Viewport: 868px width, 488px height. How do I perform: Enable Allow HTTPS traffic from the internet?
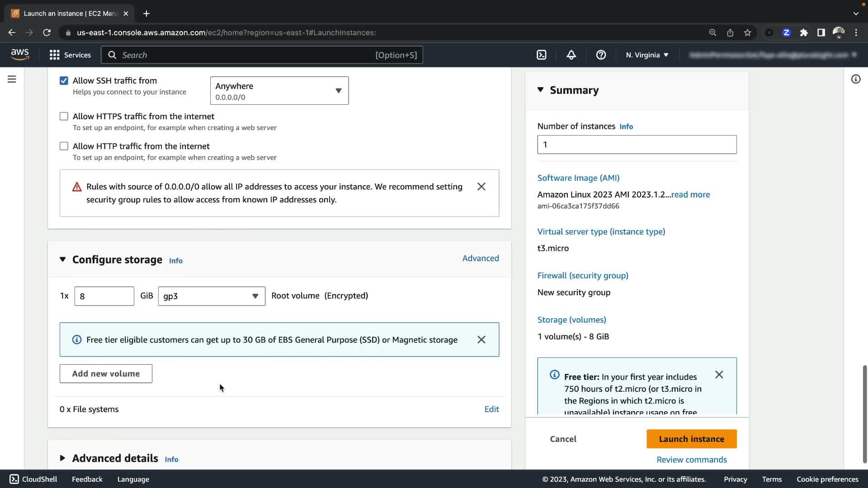[64, 117]
